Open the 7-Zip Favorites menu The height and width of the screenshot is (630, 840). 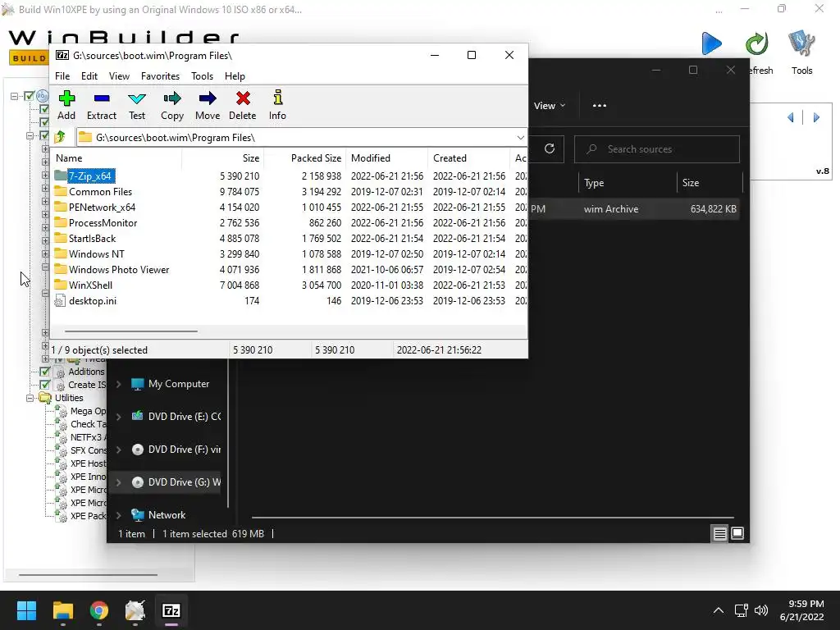click(x=160, y=76)
